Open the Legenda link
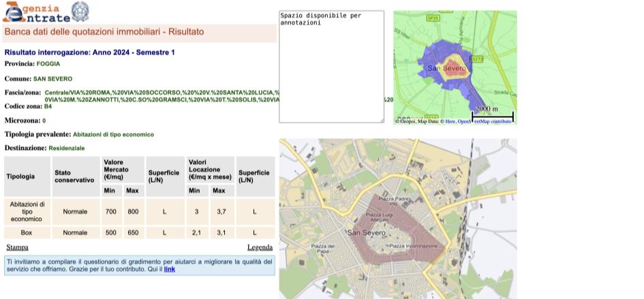 coord(260,247)
